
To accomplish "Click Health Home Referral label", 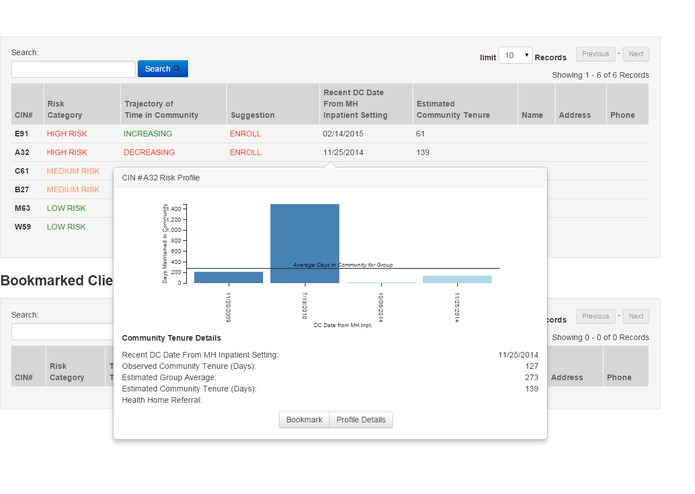I will 162,400.
